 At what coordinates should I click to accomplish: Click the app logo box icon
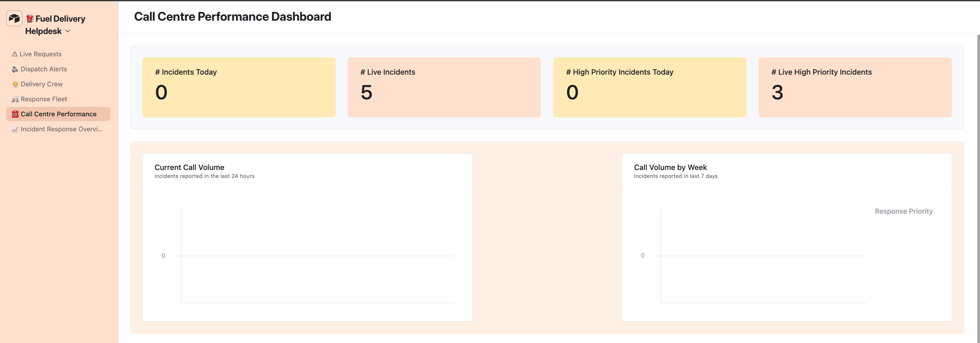(14, 18)
